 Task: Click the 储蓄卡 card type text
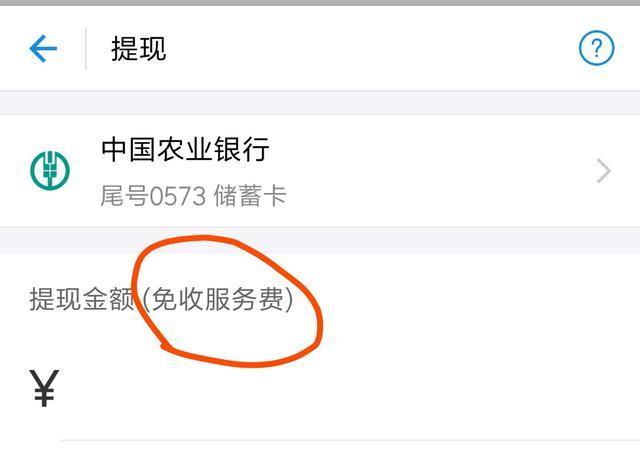[250, 195]
